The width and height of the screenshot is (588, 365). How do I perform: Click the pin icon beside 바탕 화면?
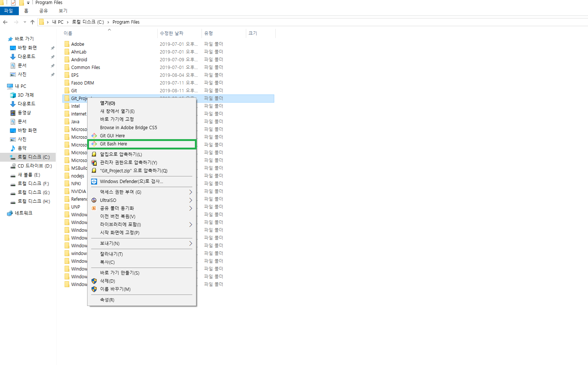click(52, 48)
